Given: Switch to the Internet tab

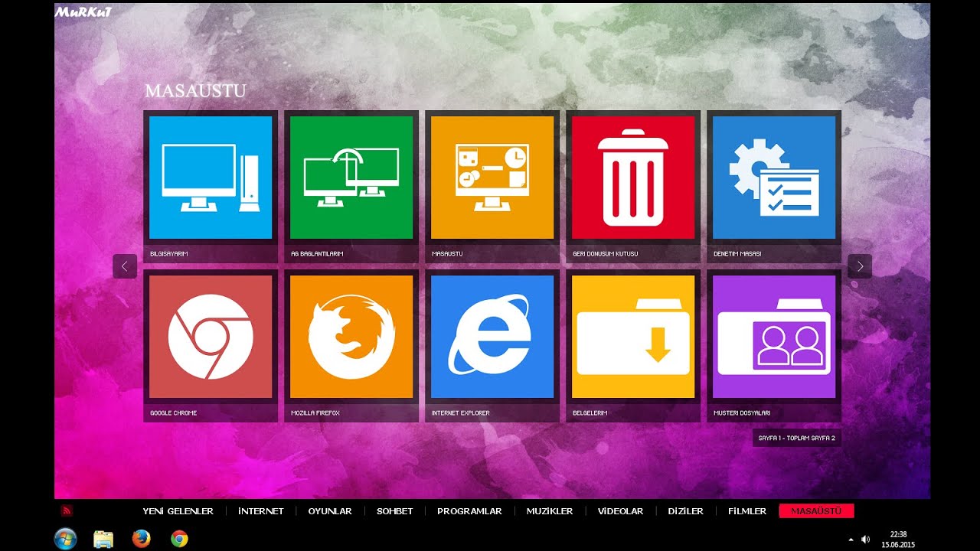Looking at the screenshot, I should (x=261, y=511).
